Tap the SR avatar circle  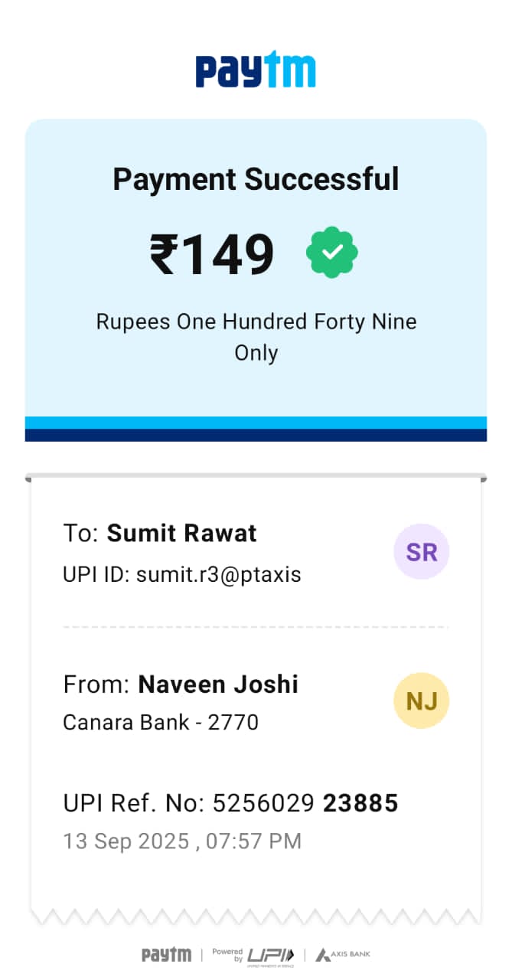click(421, 551)
